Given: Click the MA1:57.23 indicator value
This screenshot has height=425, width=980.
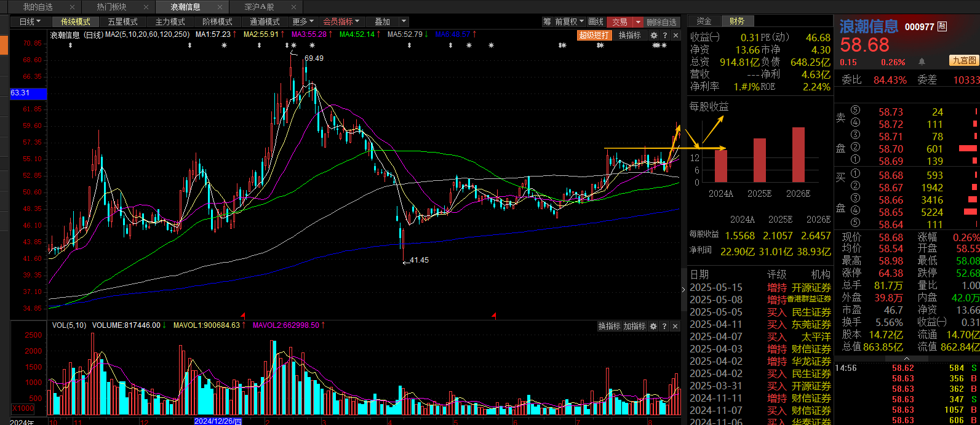Looking at the screenshot, I should [x=213, y=35].
